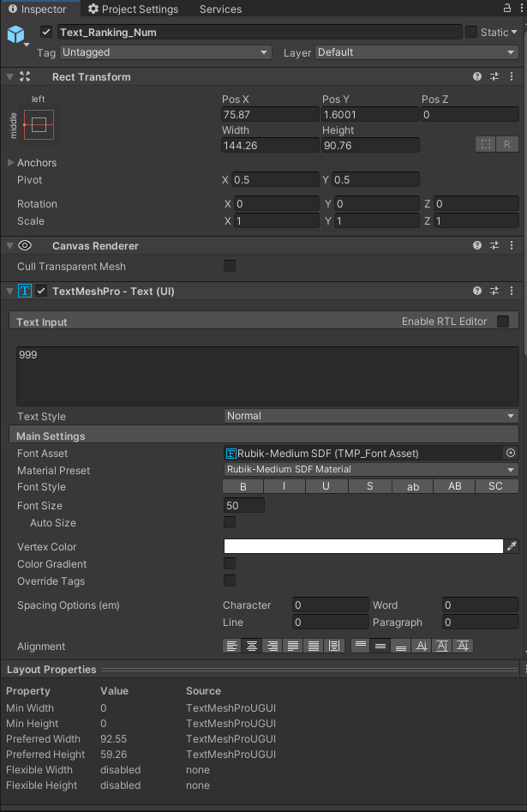Click the Pos X field
The image size is (527, 812).
[270, 114]
